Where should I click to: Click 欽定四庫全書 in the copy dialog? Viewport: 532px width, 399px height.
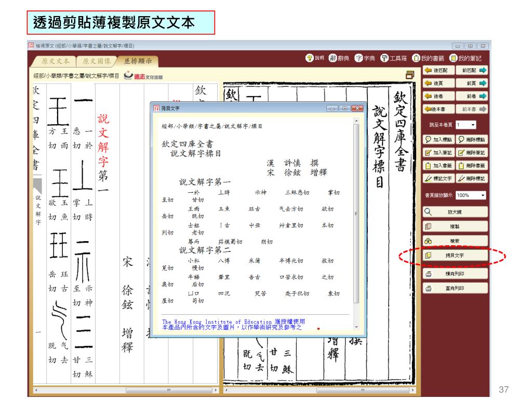pyautogui.click(x=187, y=144)
